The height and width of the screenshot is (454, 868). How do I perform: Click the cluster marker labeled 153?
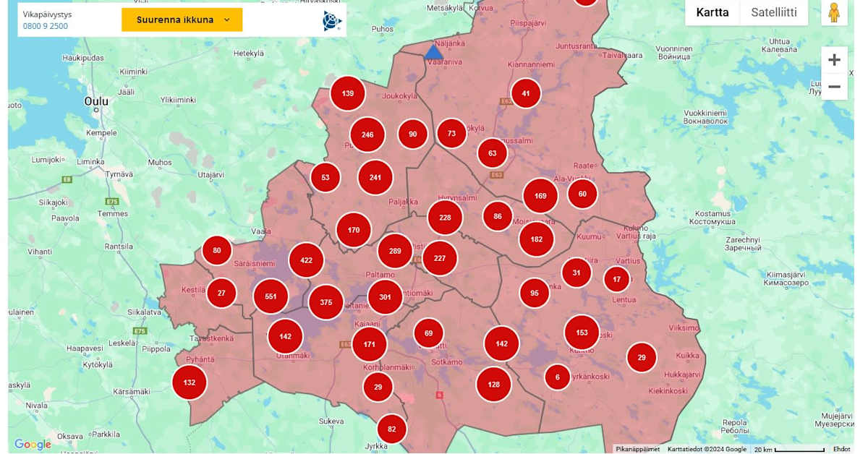pos(582,333)
